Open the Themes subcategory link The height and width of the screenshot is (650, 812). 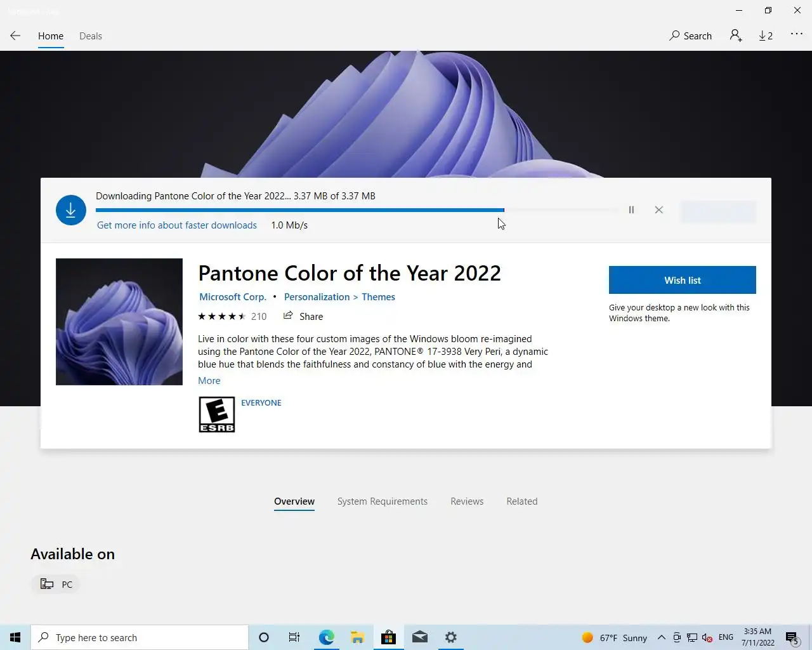pyautogui.click(x=378, y=297)
